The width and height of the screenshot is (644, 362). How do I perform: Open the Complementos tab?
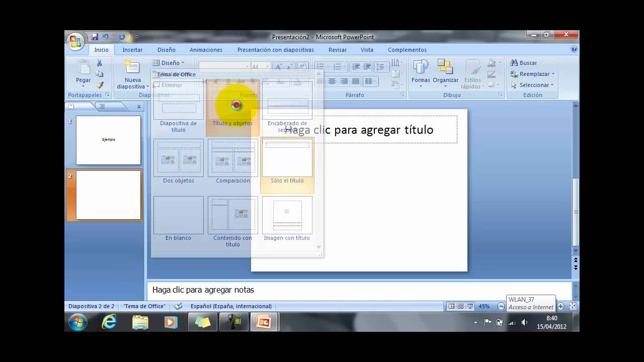tap(407, 50)
